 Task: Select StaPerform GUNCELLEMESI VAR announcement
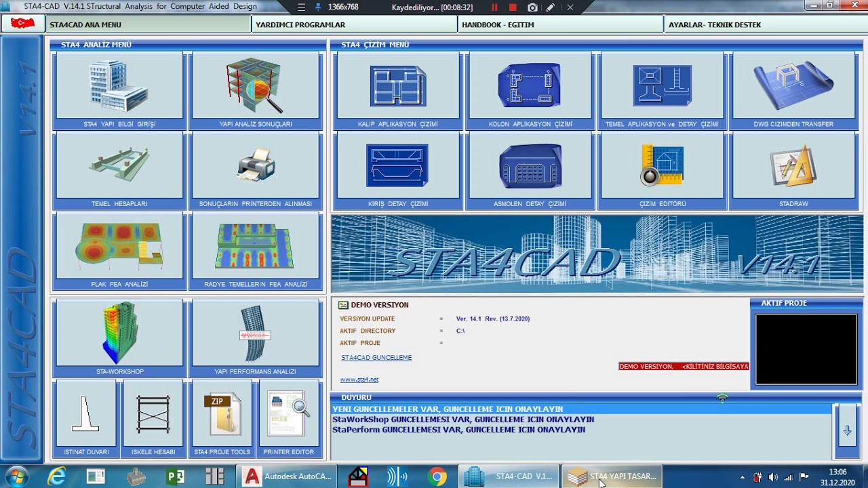(x=458, y=430)
